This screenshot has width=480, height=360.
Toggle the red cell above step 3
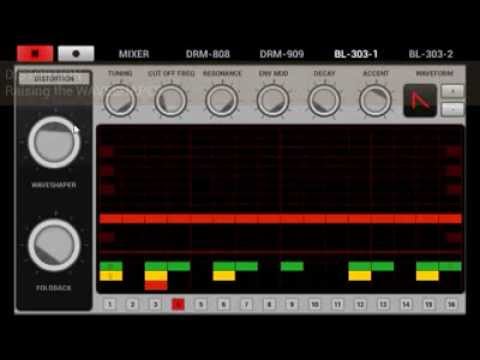[156, 285]
